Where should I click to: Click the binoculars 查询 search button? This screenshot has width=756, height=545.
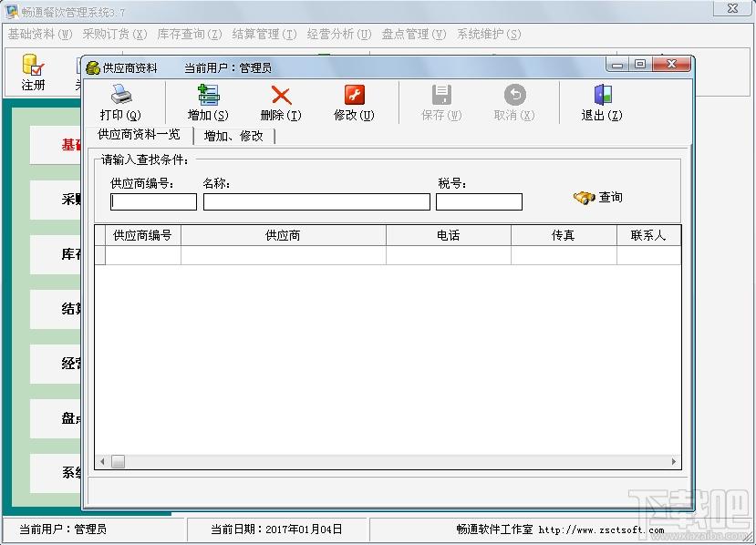[x=598, y=197]
